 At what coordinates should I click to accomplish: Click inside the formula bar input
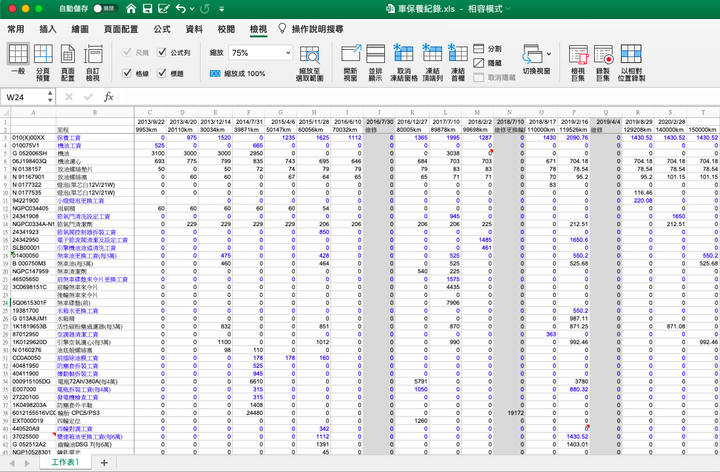pos(418,97)
